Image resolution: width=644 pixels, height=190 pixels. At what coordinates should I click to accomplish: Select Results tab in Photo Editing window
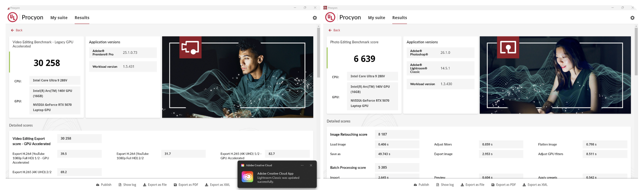tap(399, 18)
